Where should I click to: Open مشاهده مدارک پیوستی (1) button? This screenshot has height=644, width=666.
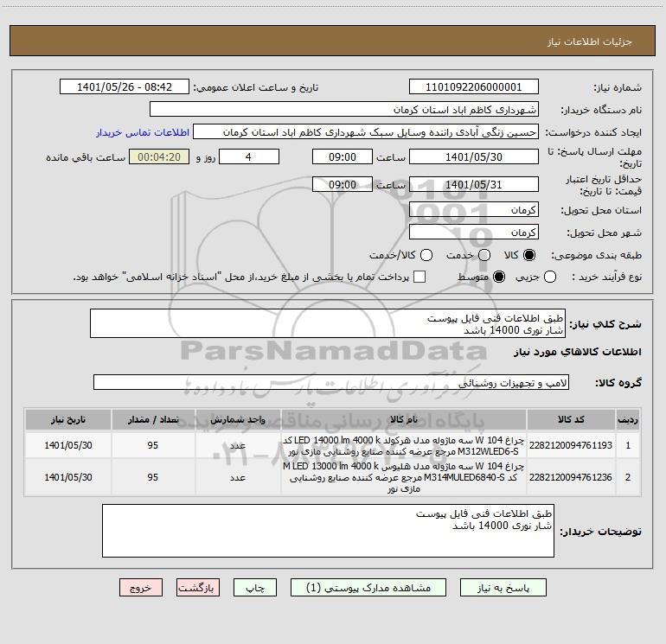tap(368, 588)
